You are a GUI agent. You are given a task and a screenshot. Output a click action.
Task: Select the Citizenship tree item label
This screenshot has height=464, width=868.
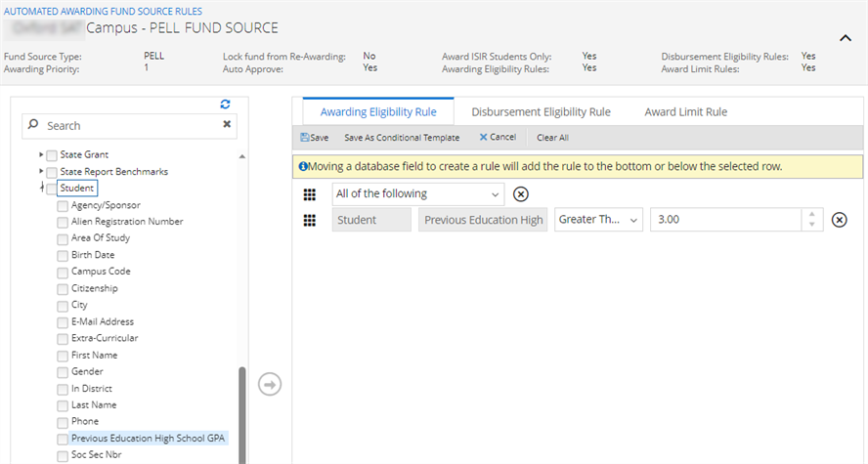[x=95, y=288]
